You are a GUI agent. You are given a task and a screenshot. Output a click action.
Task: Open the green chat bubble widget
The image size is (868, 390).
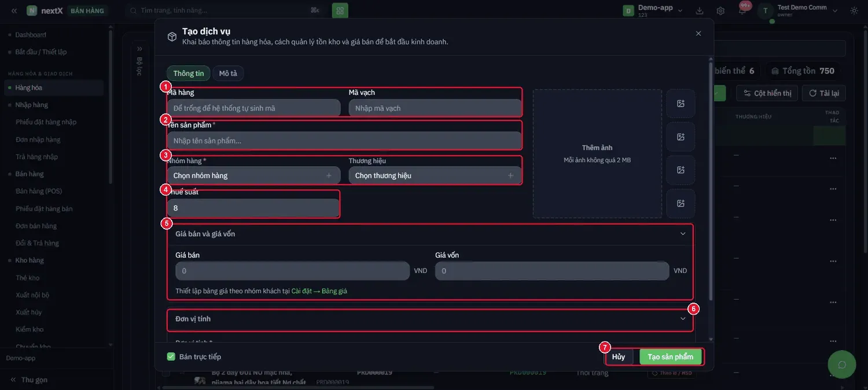pyautogui.click(x=842, y=365)
